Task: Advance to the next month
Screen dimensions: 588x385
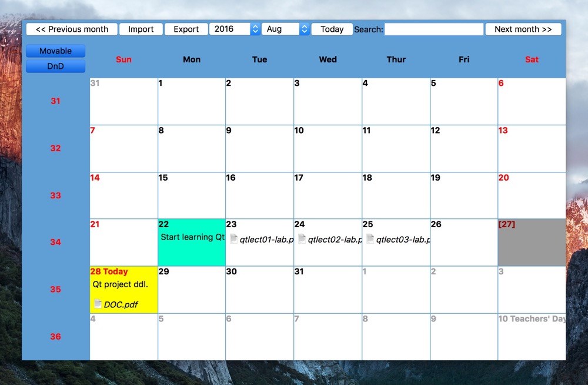Action: (x=523, y=29)
